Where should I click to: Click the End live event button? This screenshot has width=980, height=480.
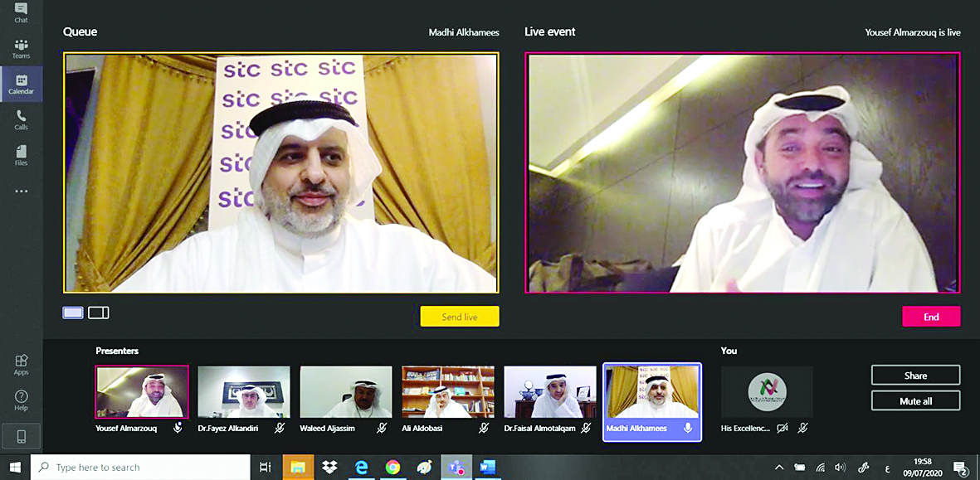[931, 317]
